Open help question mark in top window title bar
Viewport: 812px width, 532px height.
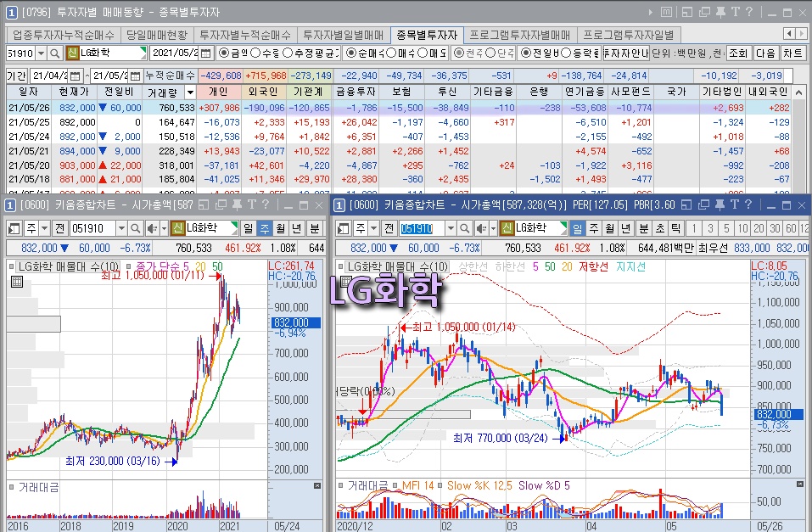(749, 12)
